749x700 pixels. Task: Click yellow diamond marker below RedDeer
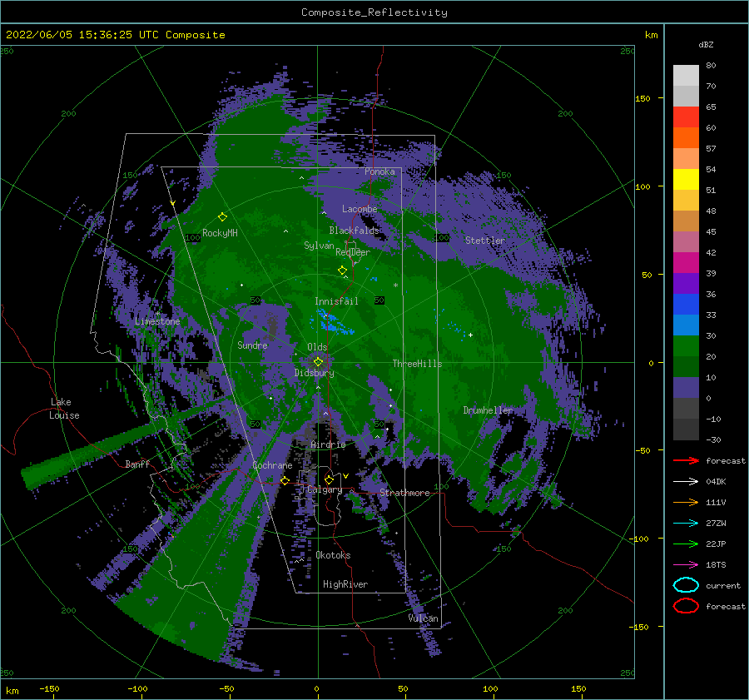(342, 270)
